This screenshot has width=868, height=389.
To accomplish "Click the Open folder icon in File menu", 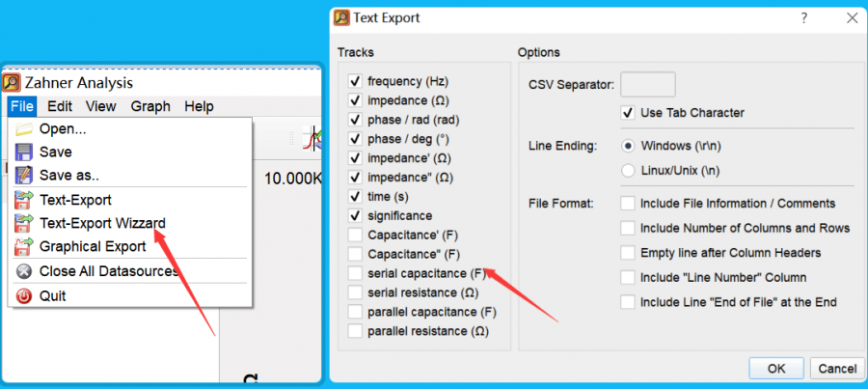I will [x=24, y=129].
